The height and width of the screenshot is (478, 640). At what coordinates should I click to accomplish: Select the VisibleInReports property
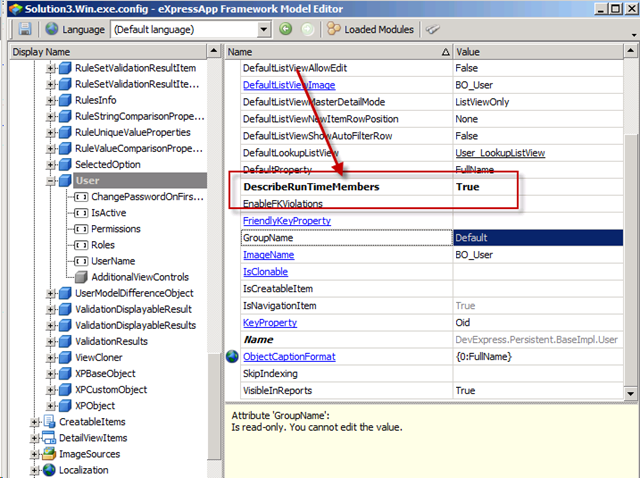click(278, 391)
